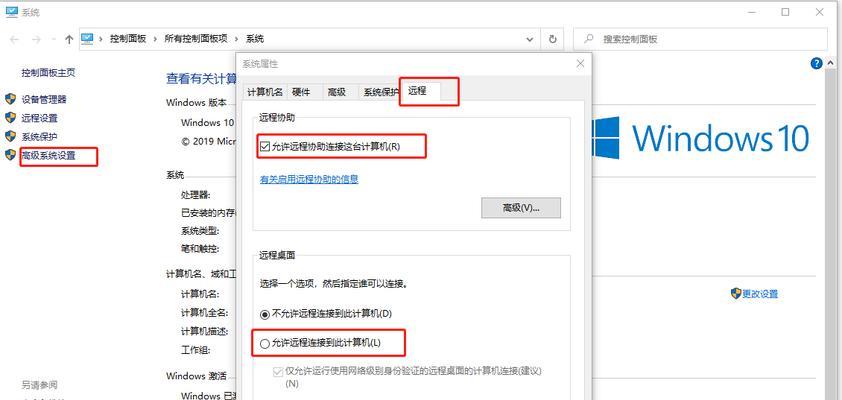Click 系统 in the breadcrumb path
Image resolution: width=842 pixels, height=400 pixels.
pos(255,39)
